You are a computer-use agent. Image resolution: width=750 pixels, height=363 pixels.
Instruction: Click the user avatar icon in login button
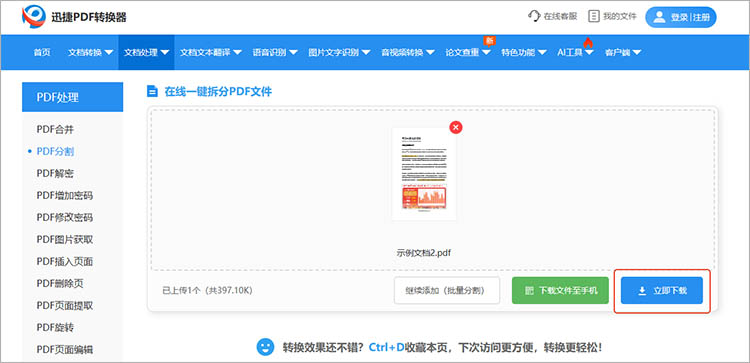point(660,17)
